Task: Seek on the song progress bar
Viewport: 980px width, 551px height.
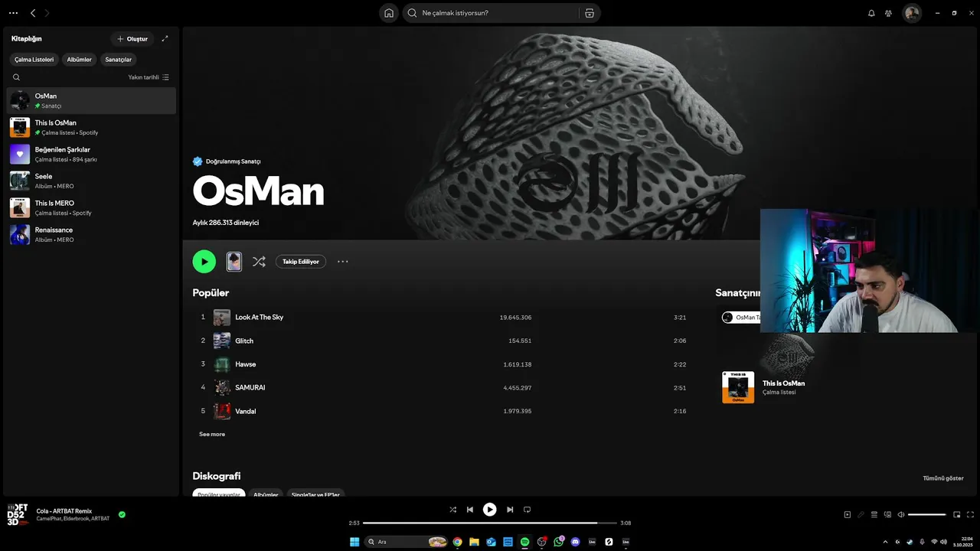Action: pyautogui.click(x=490, y=523)
